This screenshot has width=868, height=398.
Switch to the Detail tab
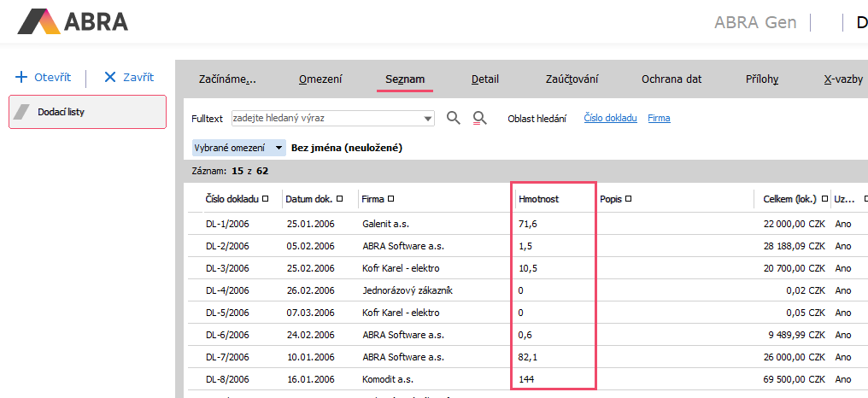tap(485, 79)
